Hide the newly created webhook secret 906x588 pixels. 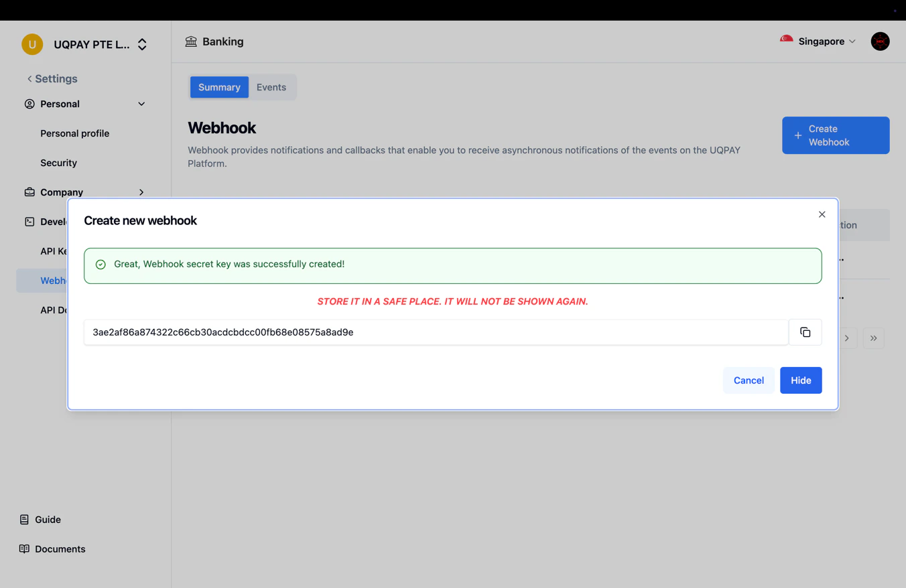pos(800,380)
